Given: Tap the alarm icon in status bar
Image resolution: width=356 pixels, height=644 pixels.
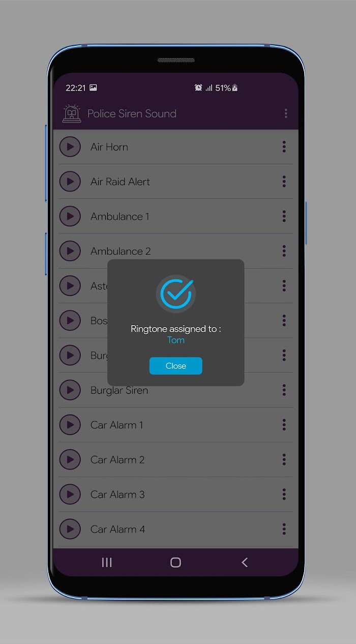Looking at the screenshot, I should tap(198, 87).
